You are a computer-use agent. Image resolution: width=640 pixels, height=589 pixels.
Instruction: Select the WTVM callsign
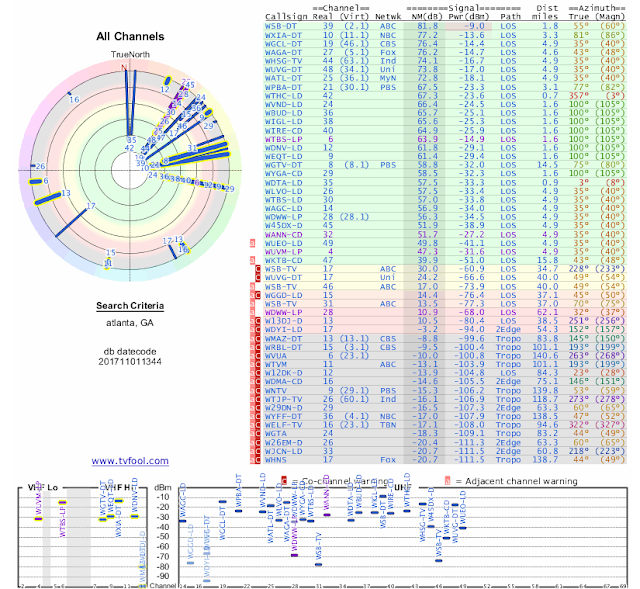(276, 365)
